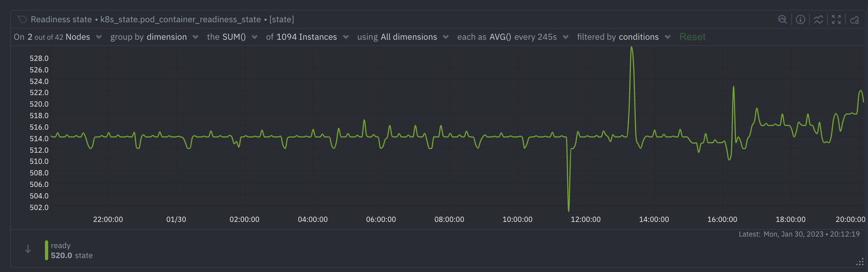
Task: Click the drag handle icon beside the title
Action: 22,19
